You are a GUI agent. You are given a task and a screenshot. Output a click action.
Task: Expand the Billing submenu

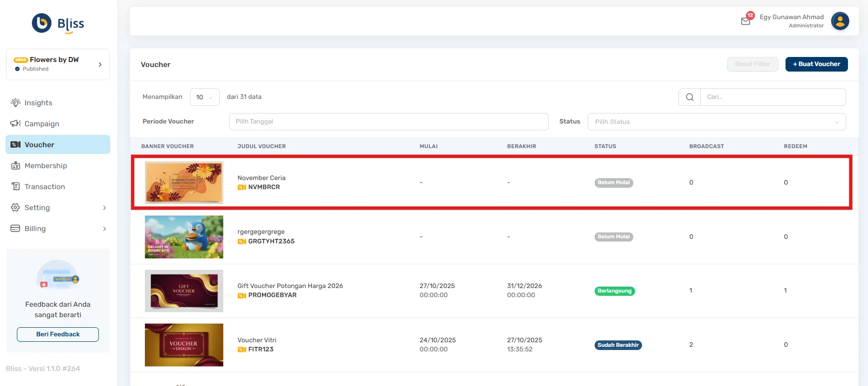coord(104,229)
